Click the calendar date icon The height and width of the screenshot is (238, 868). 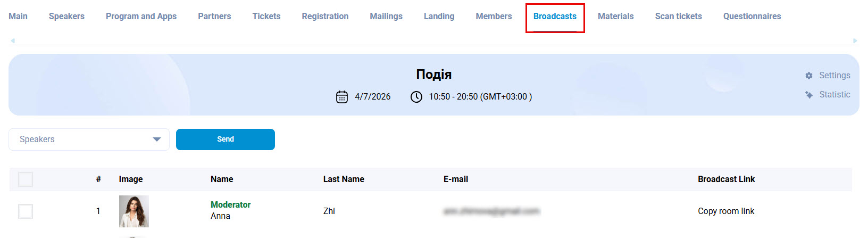342,97
